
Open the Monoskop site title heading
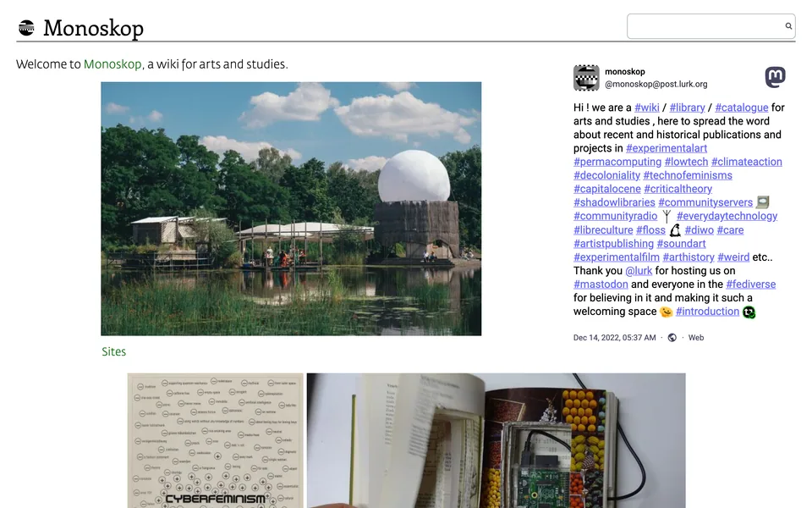93,28
